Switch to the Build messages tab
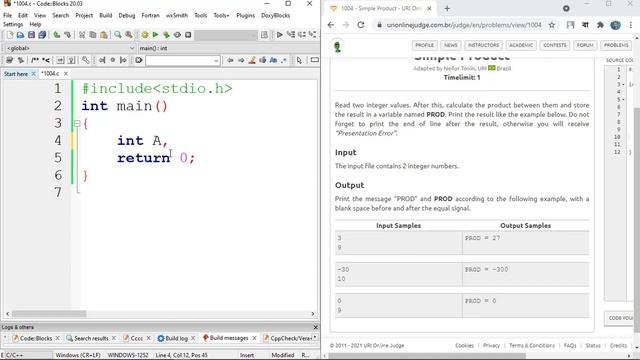 229,338
